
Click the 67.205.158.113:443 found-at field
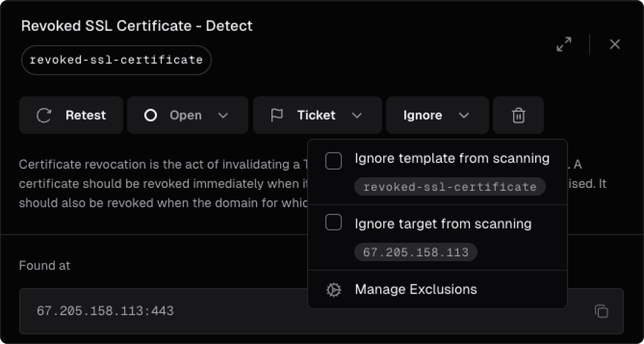(x=105, y=311)
